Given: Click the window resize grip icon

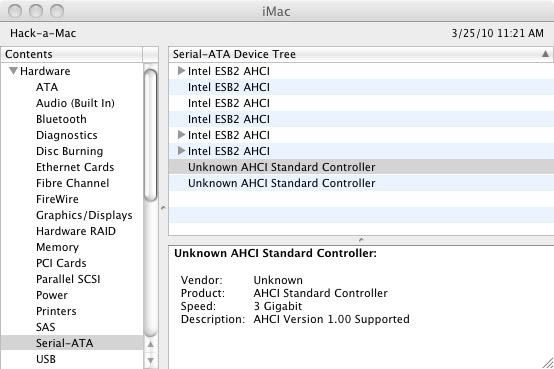Looking at the screenshot, I should 548,363.
